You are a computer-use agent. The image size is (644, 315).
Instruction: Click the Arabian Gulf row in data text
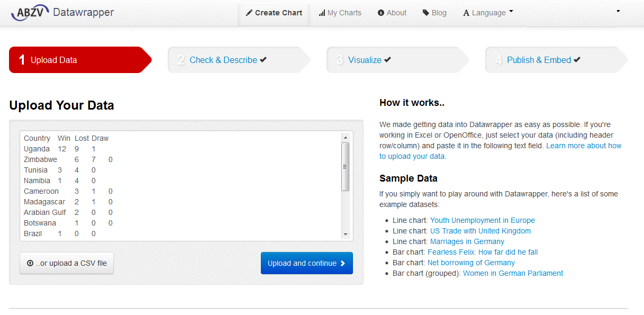68,212
